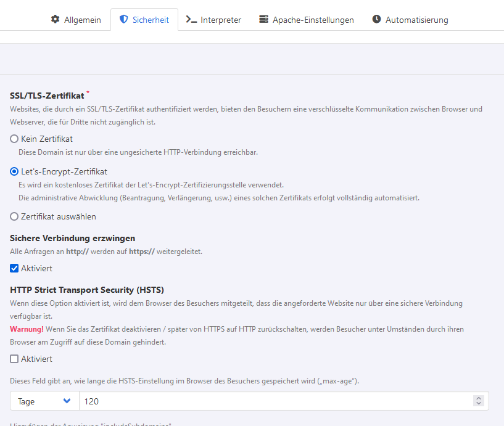Click the max-age field showing 120
Viewport: 504px width, 426px height.
[x=271, y=401]
